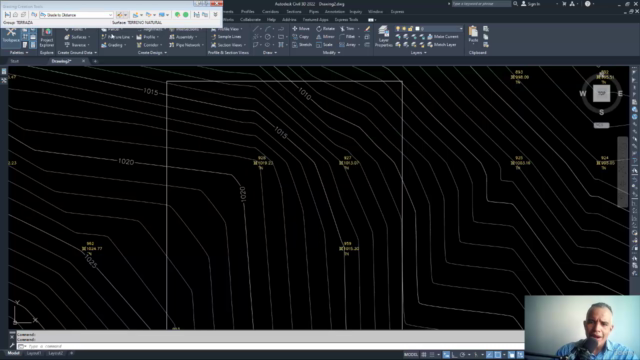
Task: Switch to the Layout1 tab
Action: 34,353
